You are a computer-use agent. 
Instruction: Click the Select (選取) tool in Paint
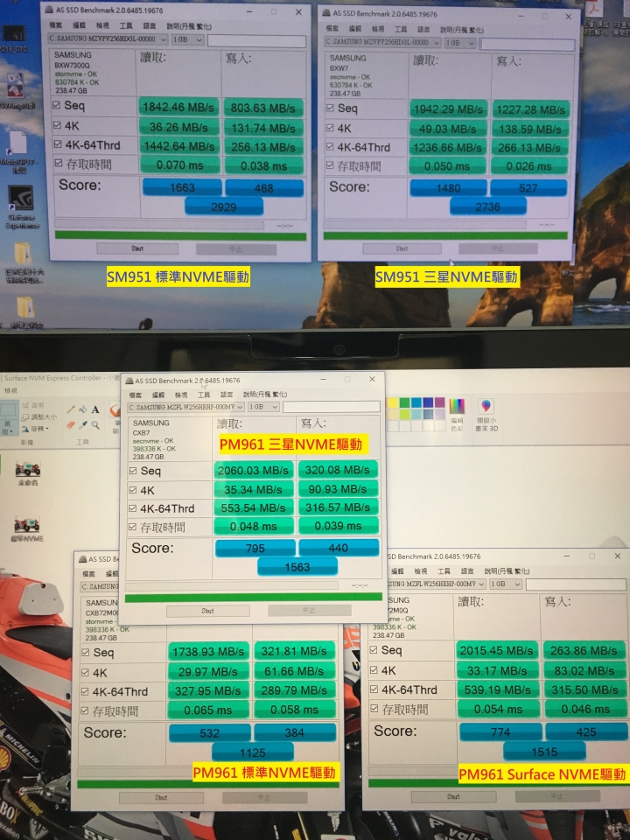click(8, 418)
